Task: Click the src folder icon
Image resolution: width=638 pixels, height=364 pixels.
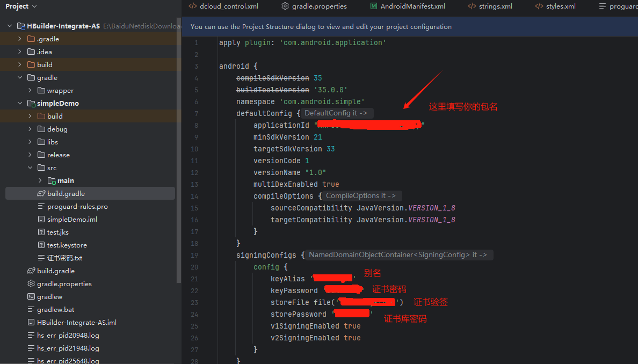Action: point(41,168)
